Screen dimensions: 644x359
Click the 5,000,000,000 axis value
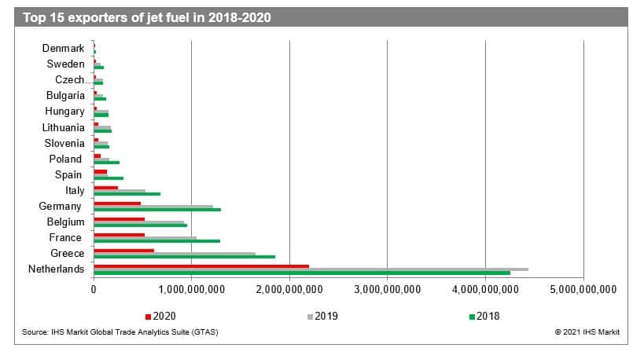pos(583,290)
